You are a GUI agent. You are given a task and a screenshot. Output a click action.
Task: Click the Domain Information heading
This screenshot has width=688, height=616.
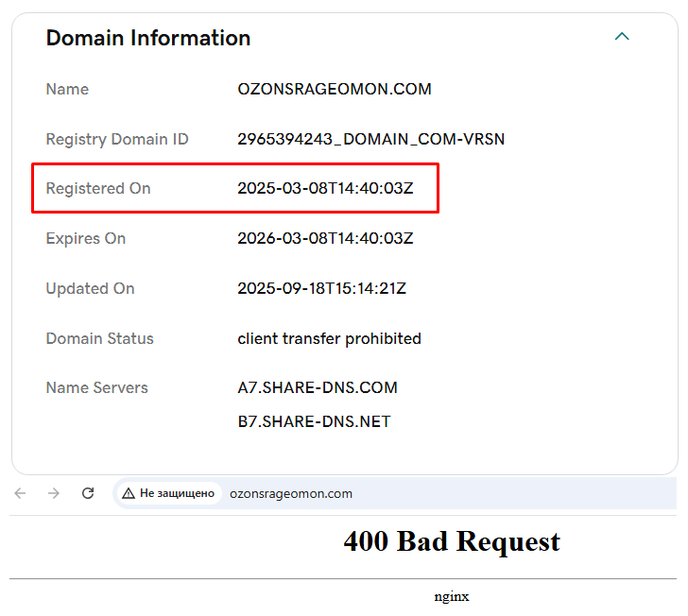pos(148,38)
